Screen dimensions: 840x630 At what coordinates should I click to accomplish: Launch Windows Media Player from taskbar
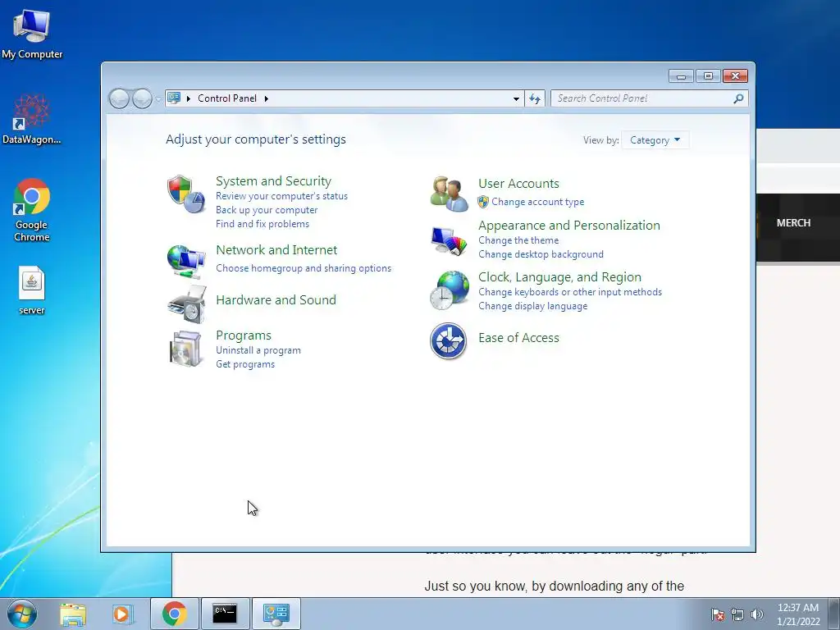tap(121, 614)
